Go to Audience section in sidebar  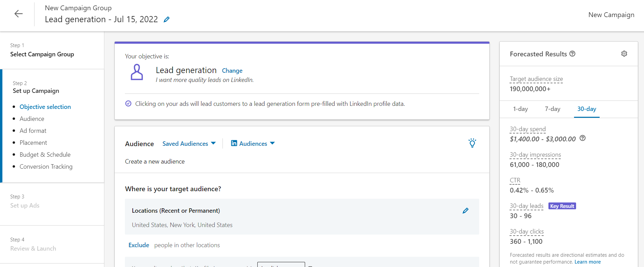tap(32, 119)
